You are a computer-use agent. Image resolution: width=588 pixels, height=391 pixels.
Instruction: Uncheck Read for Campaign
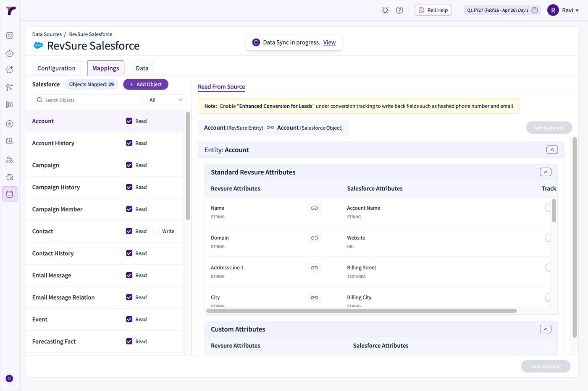(129, 165)
